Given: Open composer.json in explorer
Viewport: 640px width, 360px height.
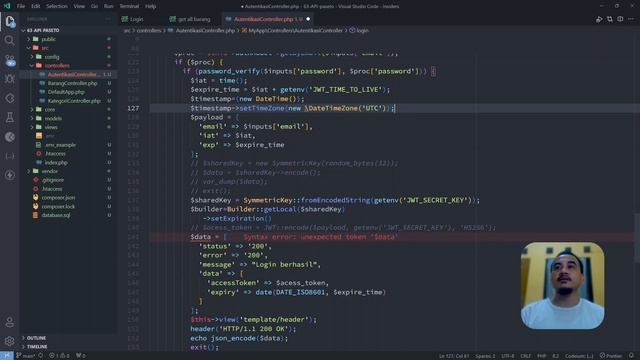Looking at the screenshot, I should point(58,198).
